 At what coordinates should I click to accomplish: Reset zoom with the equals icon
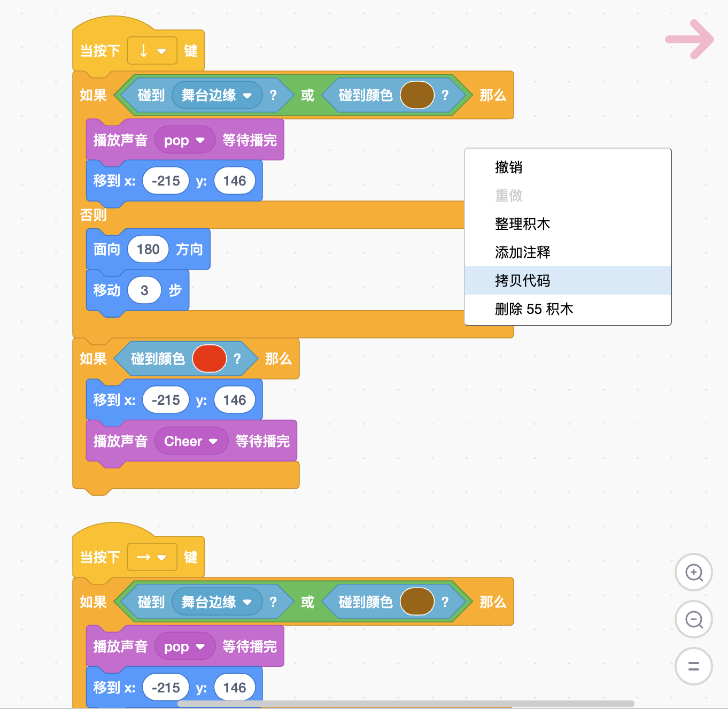click(694, 666)
